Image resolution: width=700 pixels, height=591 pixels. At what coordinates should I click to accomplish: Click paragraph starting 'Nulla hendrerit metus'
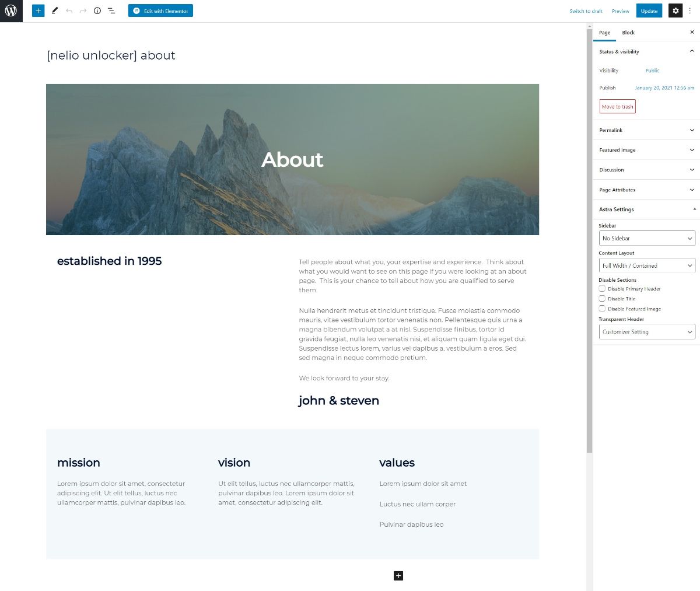click(x=413, y=334)
